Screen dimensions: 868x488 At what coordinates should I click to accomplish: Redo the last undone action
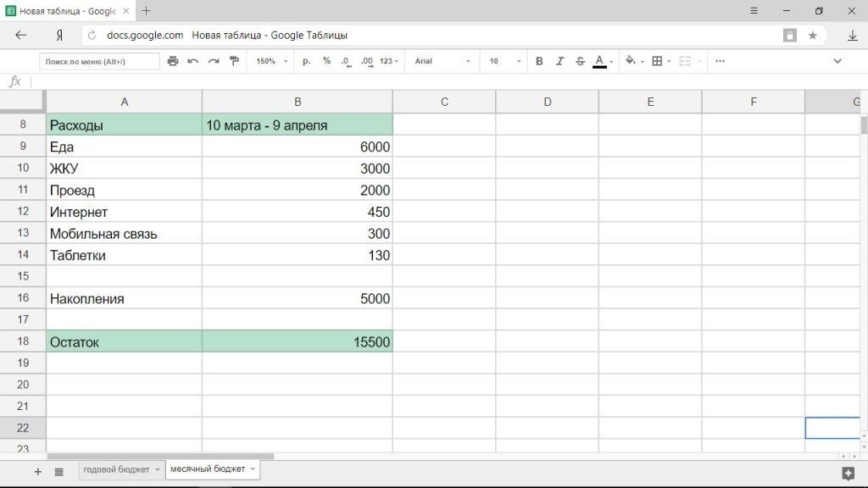click(x=214, y=61)
